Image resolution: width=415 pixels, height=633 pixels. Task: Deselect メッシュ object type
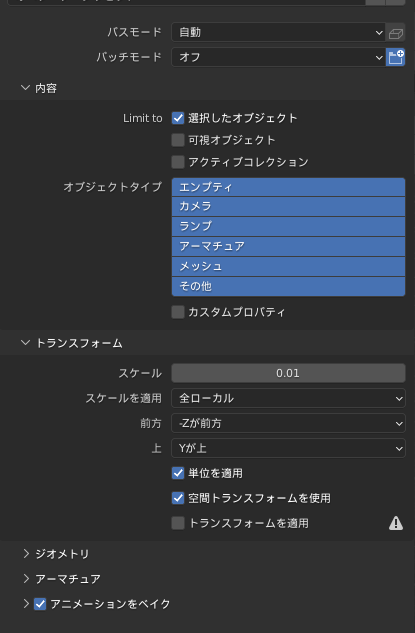pos(288,266)
